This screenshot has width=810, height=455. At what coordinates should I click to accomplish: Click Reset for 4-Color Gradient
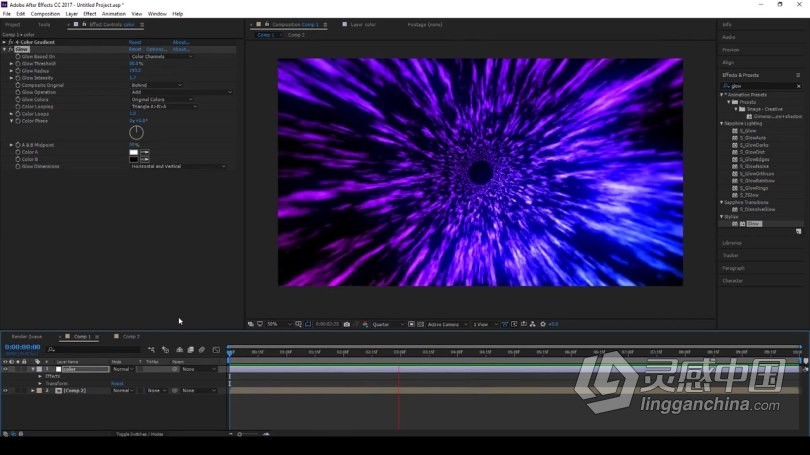pyautogui.click(x=135, y=42)
